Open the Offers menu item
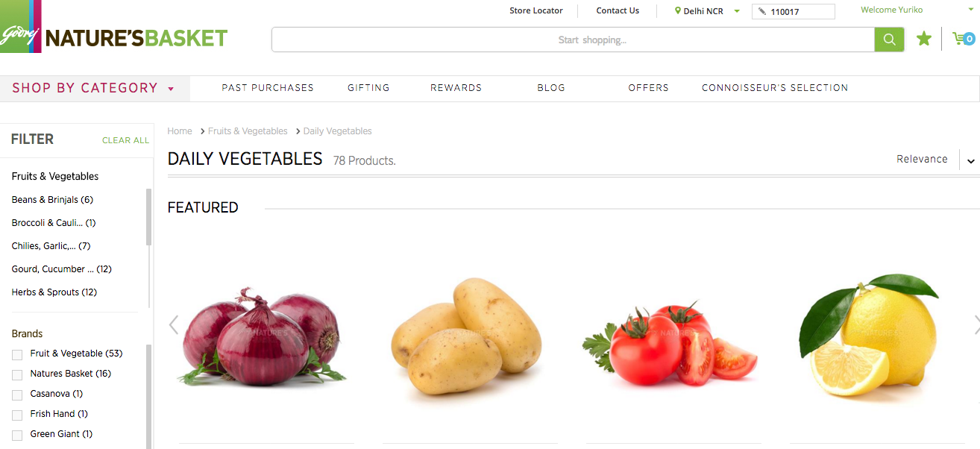The height and width of the screenshot is (449, 980). coord(648,88)
